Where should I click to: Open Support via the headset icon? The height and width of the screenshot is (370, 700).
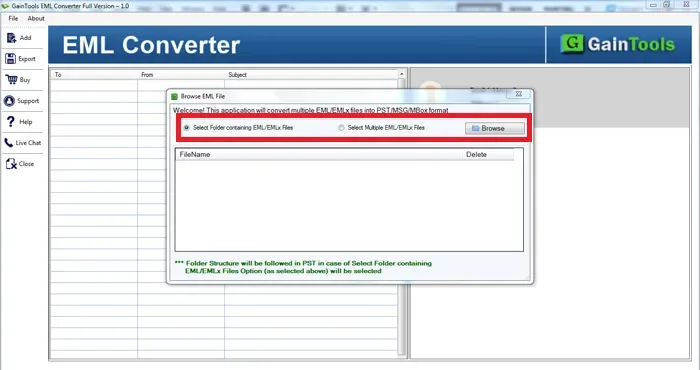[x=9, y=101]
